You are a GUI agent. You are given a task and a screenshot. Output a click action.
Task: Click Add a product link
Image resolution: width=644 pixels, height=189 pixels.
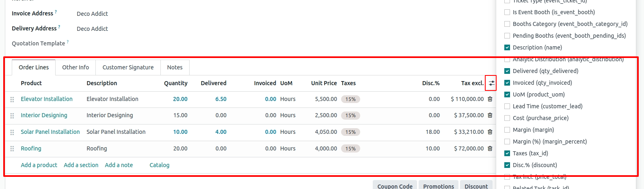point(39,165)
